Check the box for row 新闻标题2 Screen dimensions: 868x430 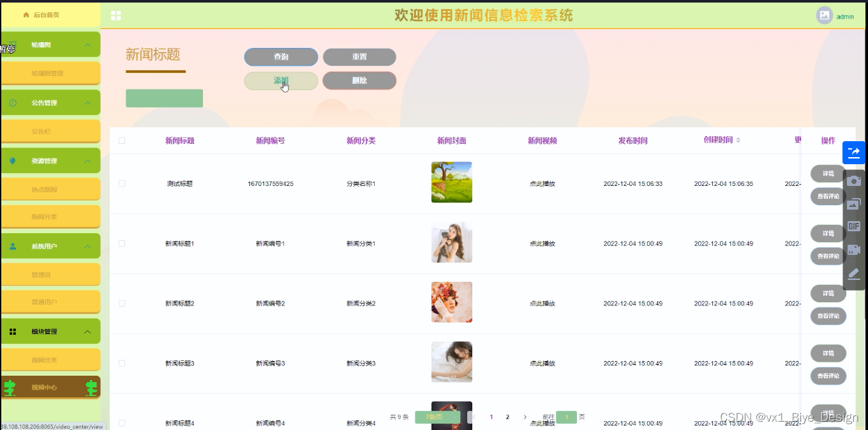(x=122, y=303)
